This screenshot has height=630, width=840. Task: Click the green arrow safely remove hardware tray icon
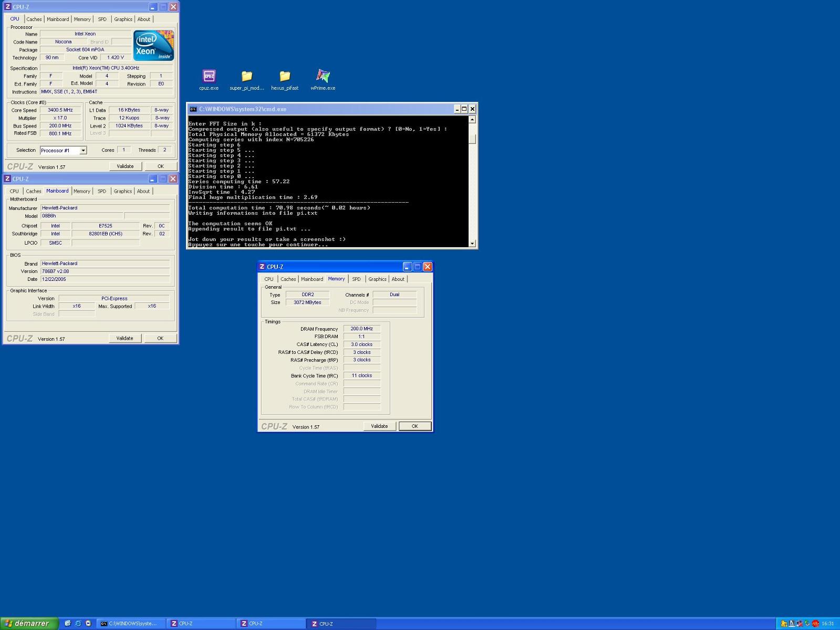pyautogui.click(x=807, y=624)
